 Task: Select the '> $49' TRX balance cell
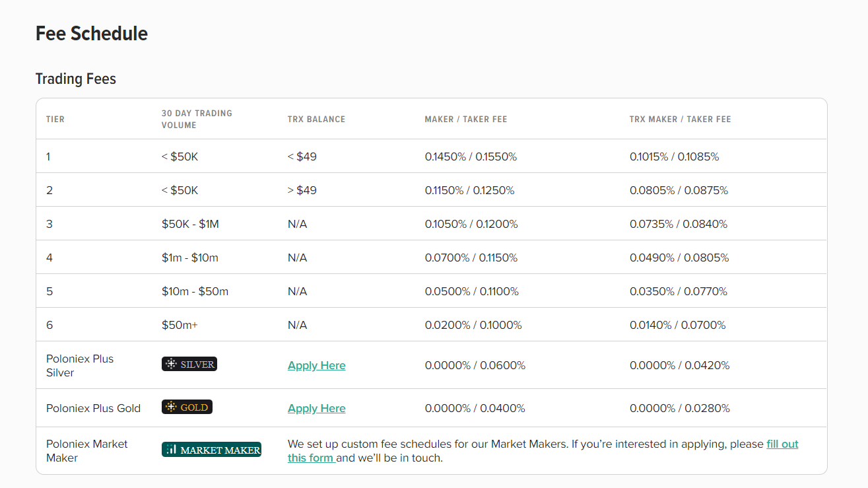click(x=302, y=190)
